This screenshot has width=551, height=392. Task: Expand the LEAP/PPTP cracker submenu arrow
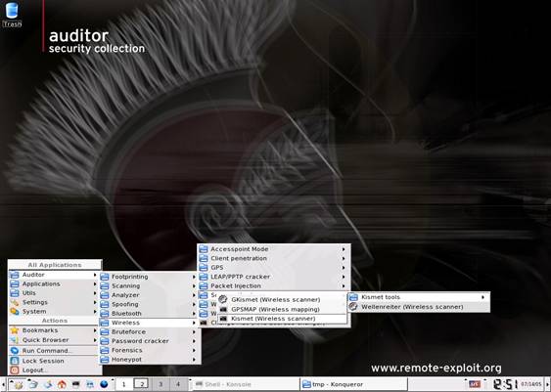[344, 277]
